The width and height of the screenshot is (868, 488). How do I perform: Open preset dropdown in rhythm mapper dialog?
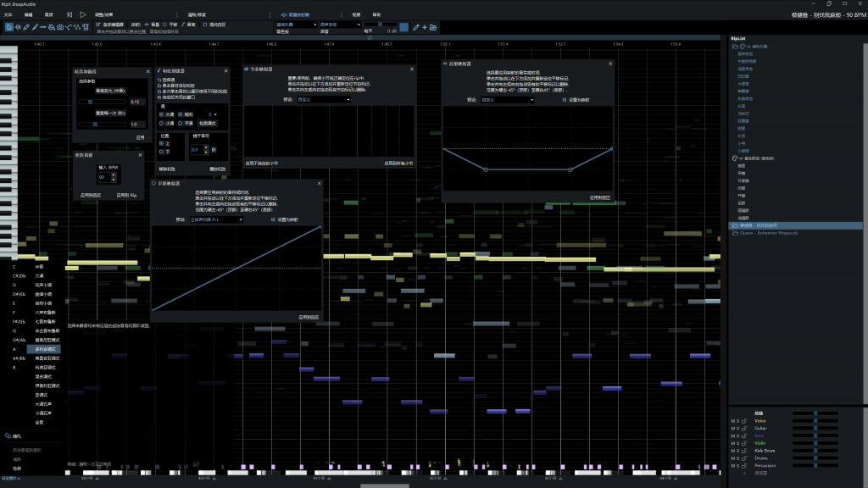[x=324, y=100]
